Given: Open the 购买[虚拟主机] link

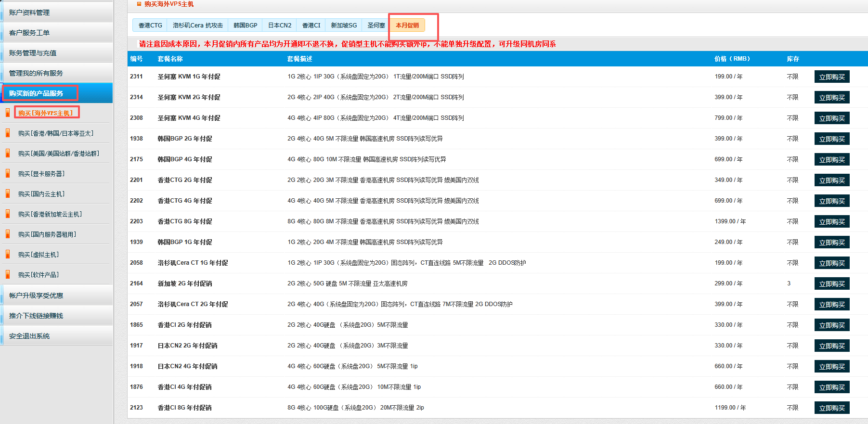Looking at the screenshot, I should [x=39, y=255].
